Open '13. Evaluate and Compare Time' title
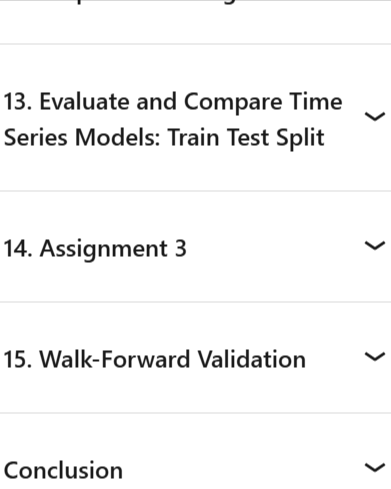391x489 pixels. (173, 101)
